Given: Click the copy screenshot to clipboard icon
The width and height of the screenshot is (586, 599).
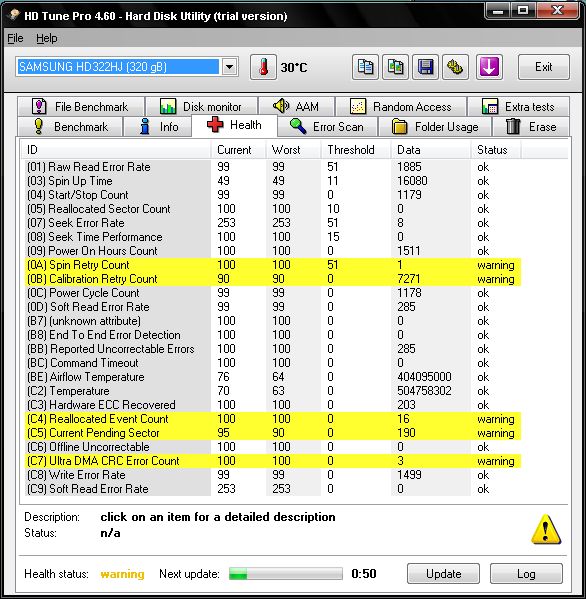Looking at the screenshot, I should 395,67.
